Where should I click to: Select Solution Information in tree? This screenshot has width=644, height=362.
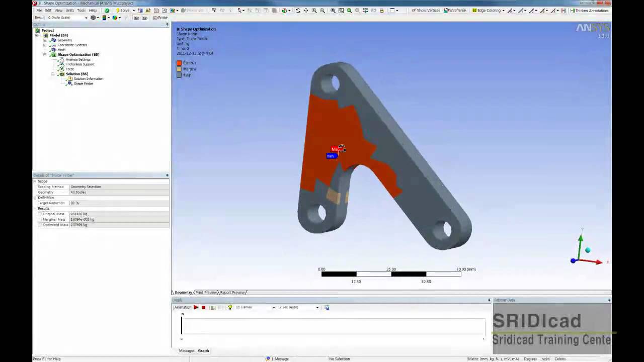(x=88, y=78)
